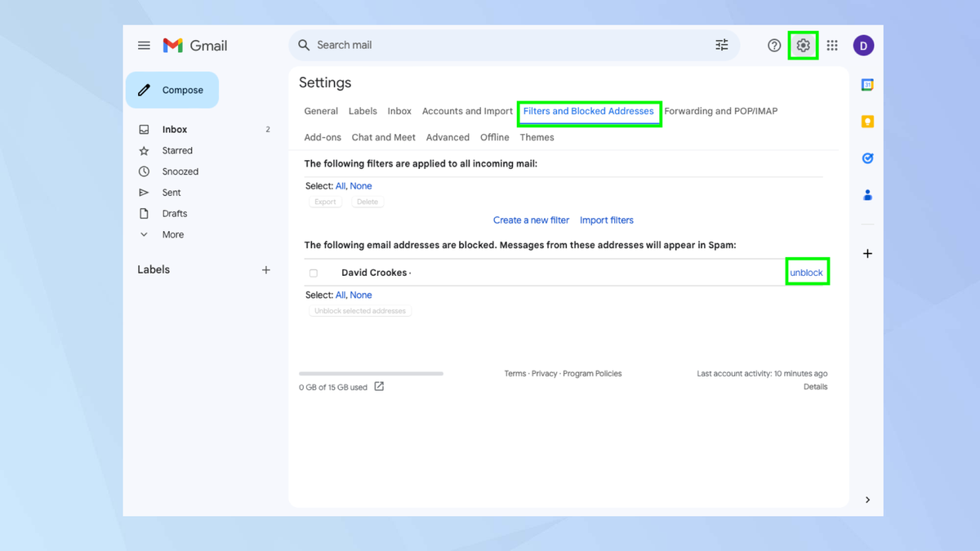Open Google Keep in the side panel
The width and height of the screenshot is (980, 551).
coord(866,121)
